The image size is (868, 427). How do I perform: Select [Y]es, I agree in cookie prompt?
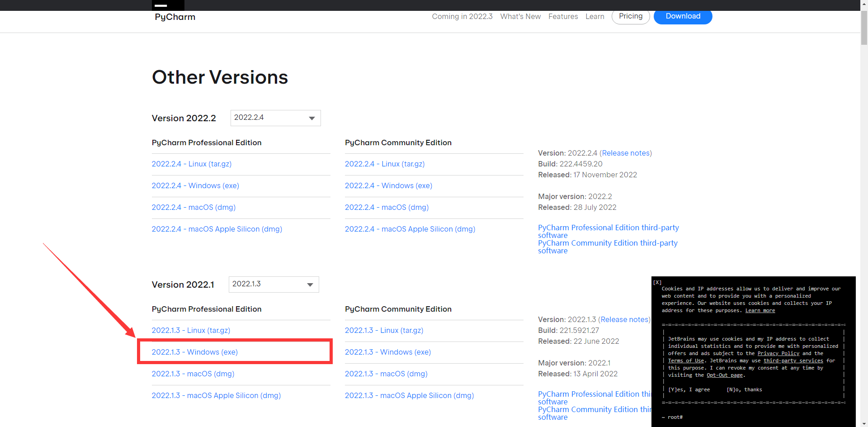tap(689, 389)
